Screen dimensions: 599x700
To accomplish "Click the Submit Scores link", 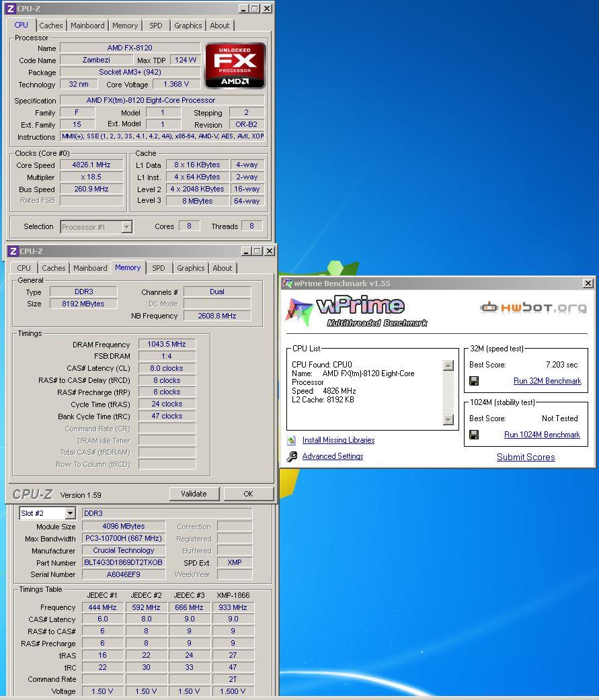I will click(526, 457).
